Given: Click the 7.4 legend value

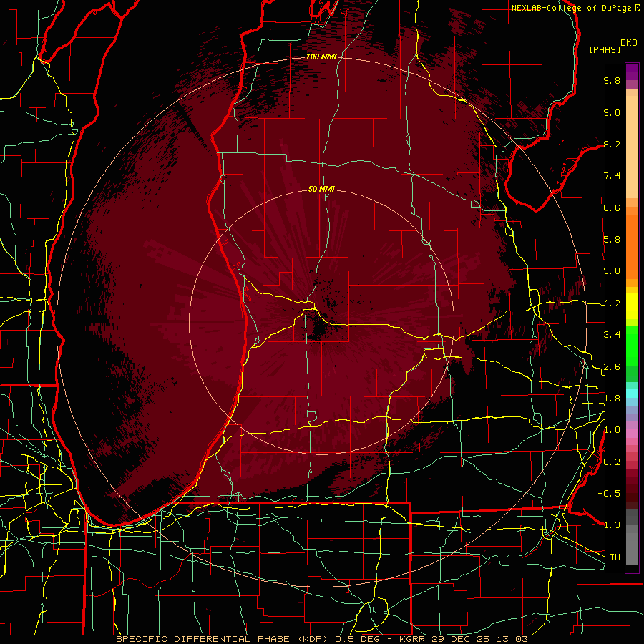Looking at the screenshot, I should [612, 176].
